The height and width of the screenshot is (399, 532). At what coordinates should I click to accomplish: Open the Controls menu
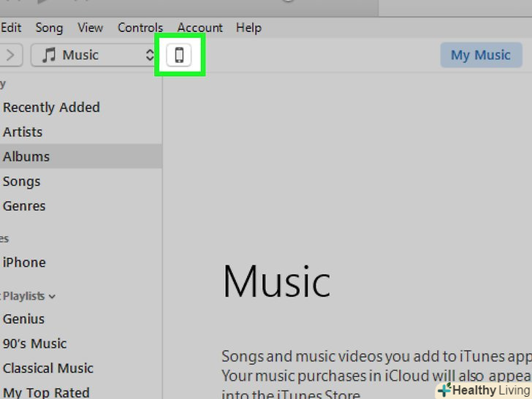click(140, 28)
